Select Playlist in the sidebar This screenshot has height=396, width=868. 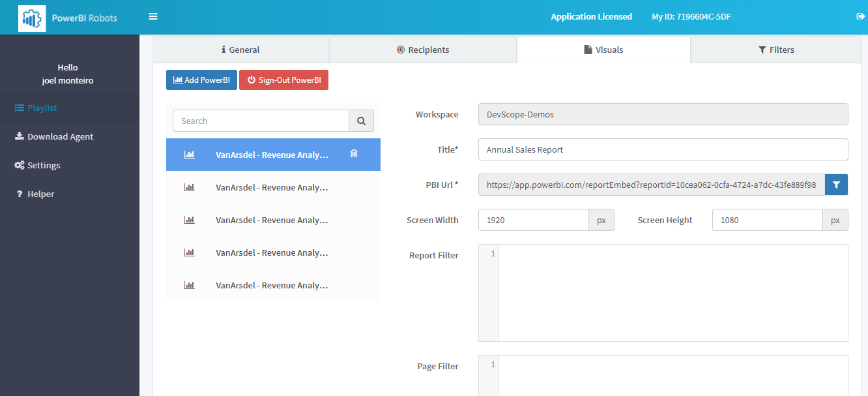(42, 108)
